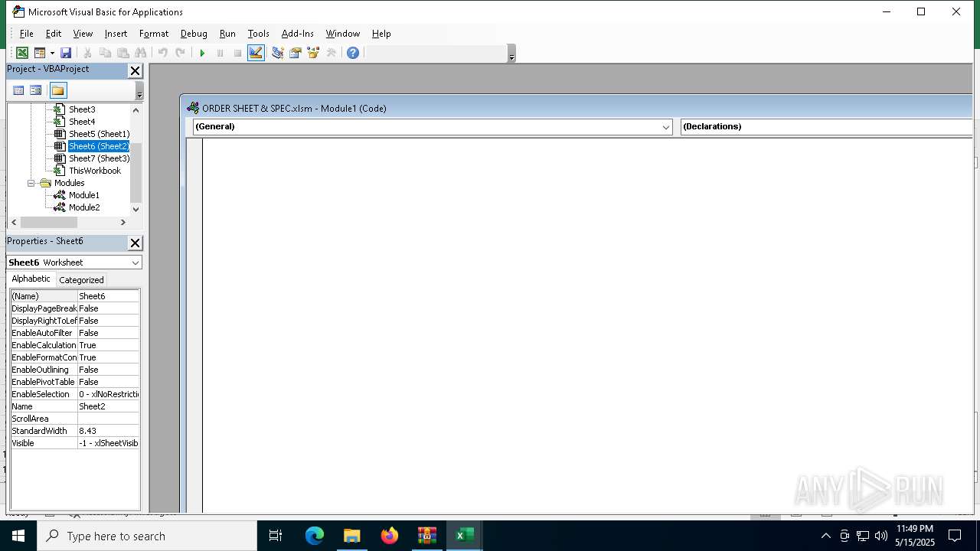Screen dimensions: 980x551
Task: Open the Insert menu
Action: coord(116,34)
